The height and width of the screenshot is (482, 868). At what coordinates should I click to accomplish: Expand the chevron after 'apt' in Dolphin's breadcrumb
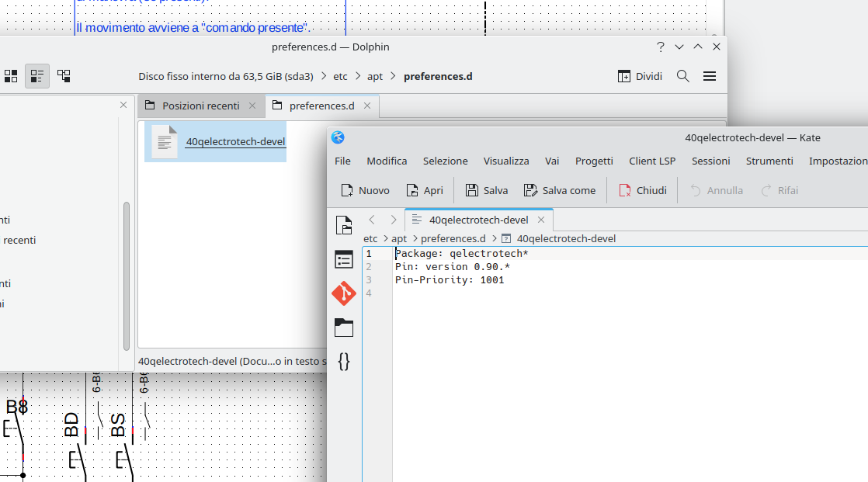click(394, 76)
